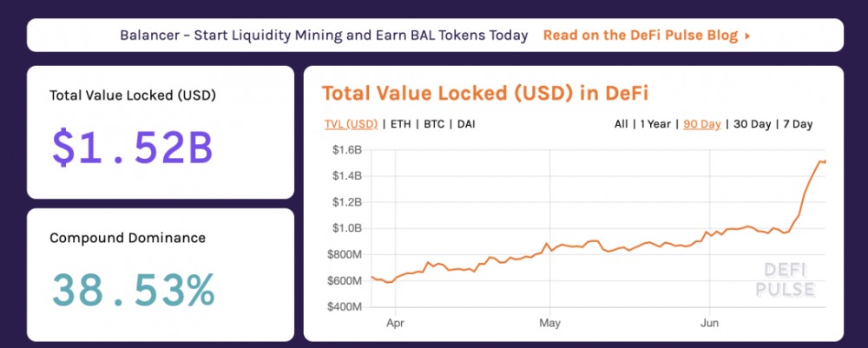Click the chart line peak near $1.5B
The height and width of the screenshot is (348, 868).
(x=819, y=161)
